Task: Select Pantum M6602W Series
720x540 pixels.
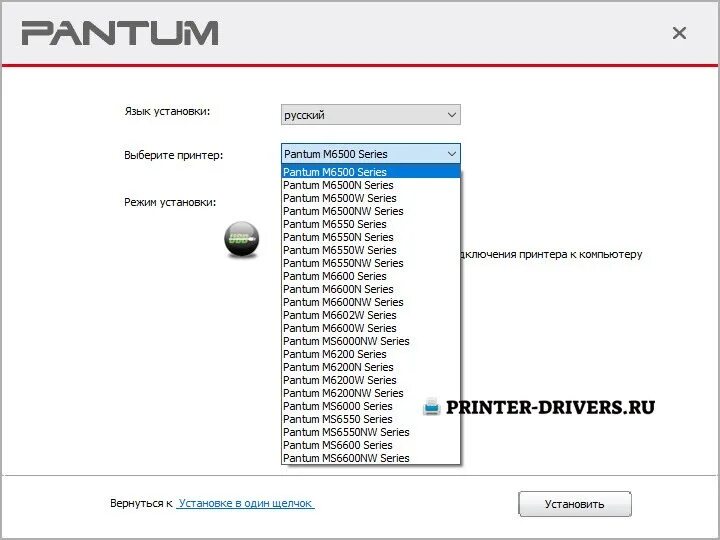Action: [x=371, y=315]
